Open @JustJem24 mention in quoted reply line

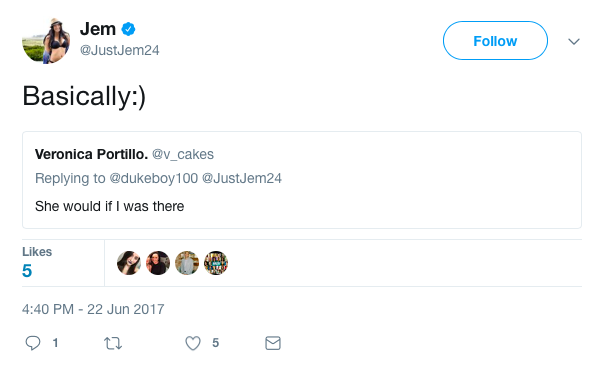(242, 178)
